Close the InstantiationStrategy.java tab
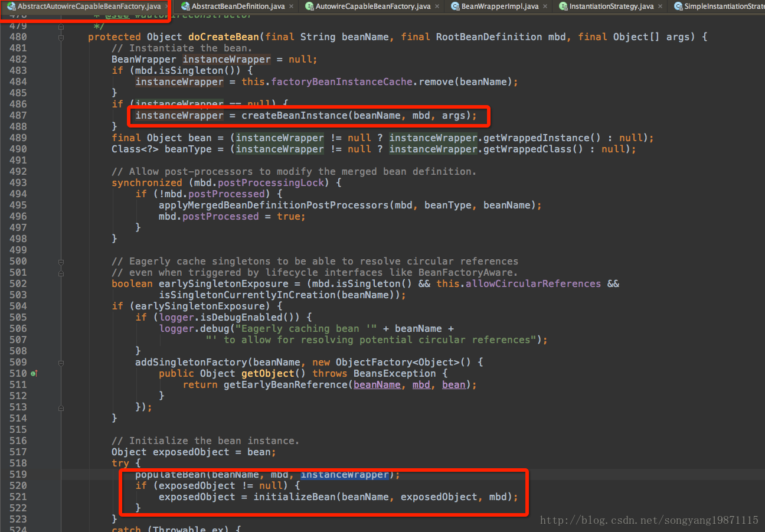The image size is (765, 532). point(660,6)
